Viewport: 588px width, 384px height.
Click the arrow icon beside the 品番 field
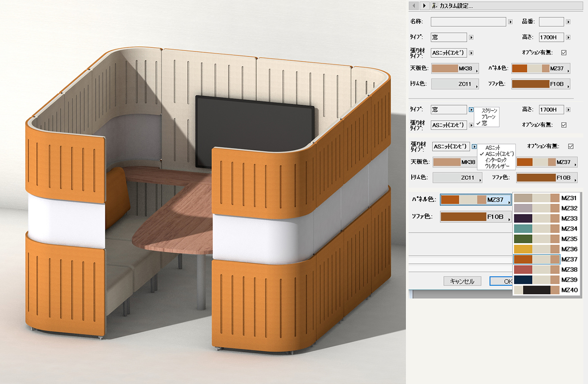point(568,22)
